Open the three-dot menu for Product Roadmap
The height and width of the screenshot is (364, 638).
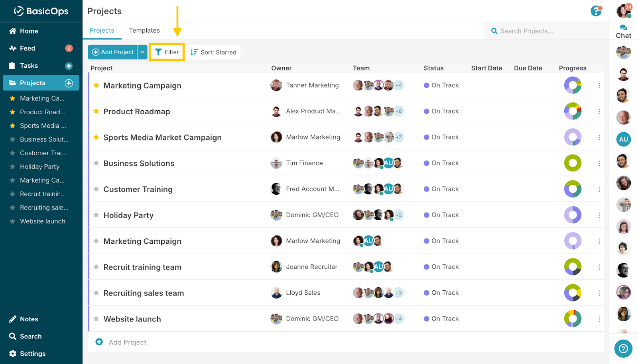coord(599,111)
